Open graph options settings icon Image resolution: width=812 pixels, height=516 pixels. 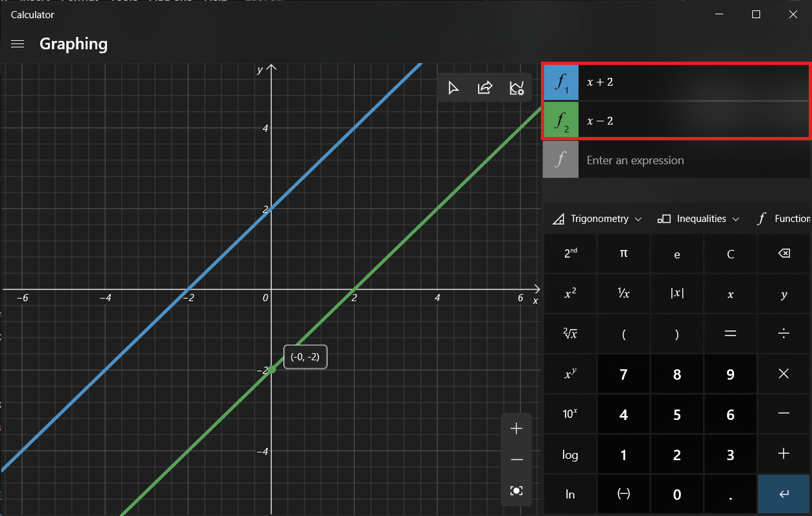click(x=516, y=88)
